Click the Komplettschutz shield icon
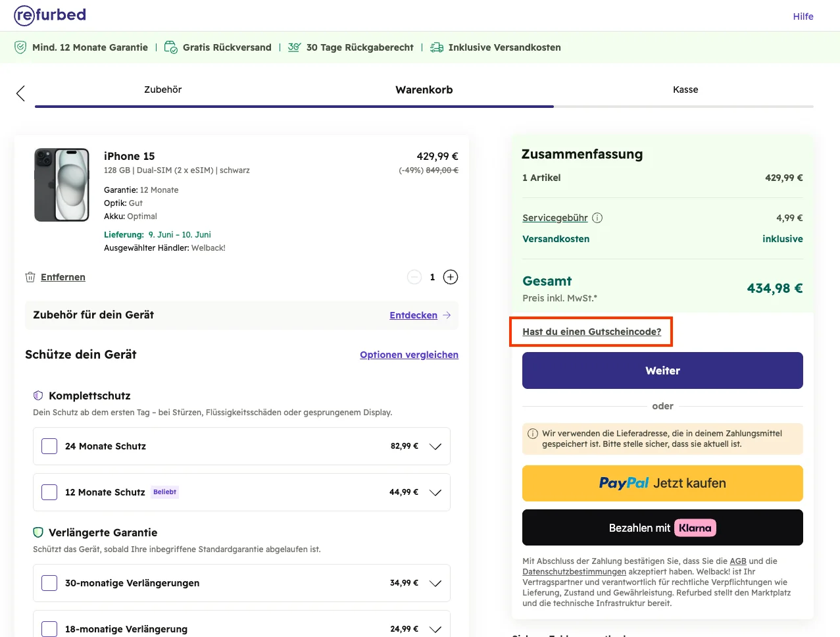 38,395
